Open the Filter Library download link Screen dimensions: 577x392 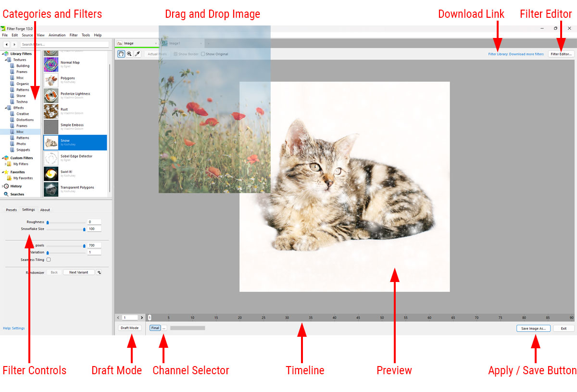tap(515, 54)
